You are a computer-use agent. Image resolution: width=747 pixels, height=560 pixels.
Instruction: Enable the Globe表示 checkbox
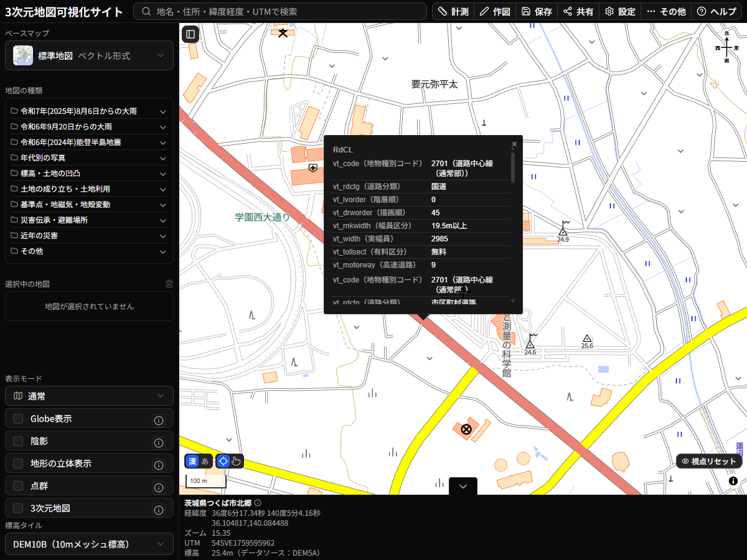(18, 419)
